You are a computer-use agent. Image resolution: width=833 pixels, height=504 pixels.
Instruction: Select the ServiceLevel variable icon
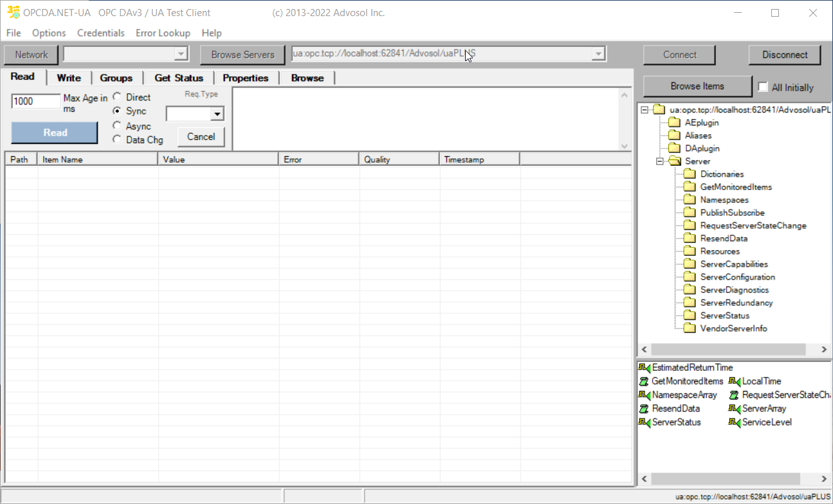[735, 422]
